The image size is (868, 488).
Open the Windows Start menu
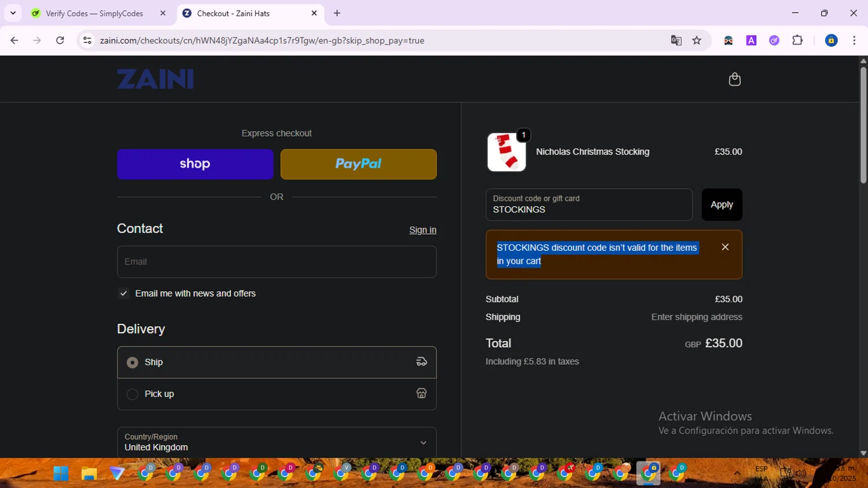click(x=61, y=474)
